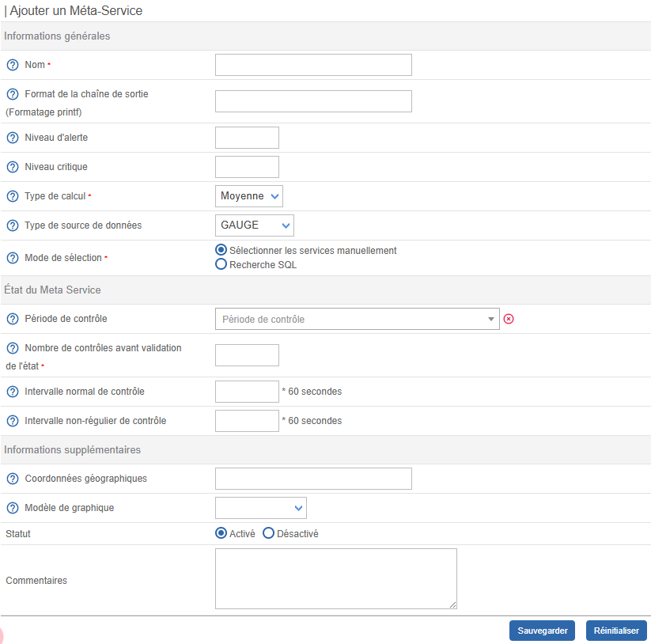Click help icon next to Mode de sélection
This screenshot has width=651, height=644.
[13, 258]
